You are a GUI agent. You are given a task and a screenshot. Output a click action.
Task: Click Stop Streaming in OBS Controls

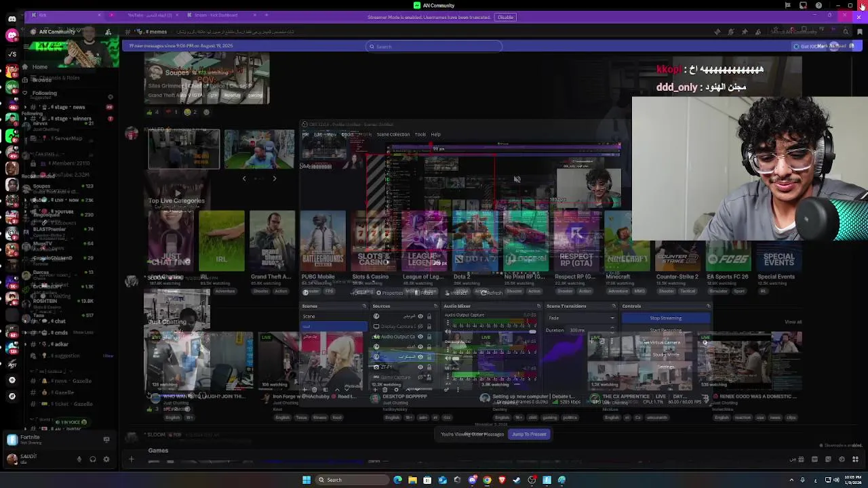coord(665,318)
